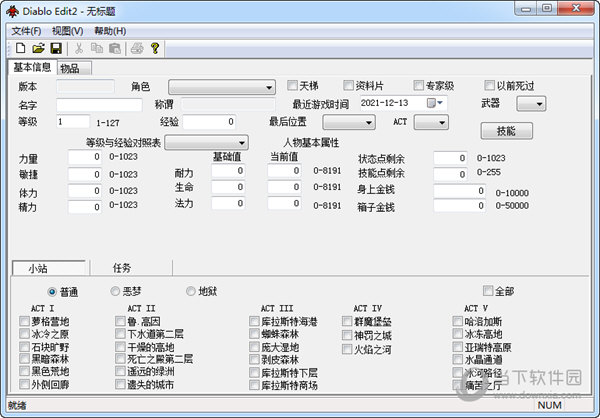Open the 角色 class dropdown
Image resolution: width=600 pixels, height=418 pixels.
221,87
